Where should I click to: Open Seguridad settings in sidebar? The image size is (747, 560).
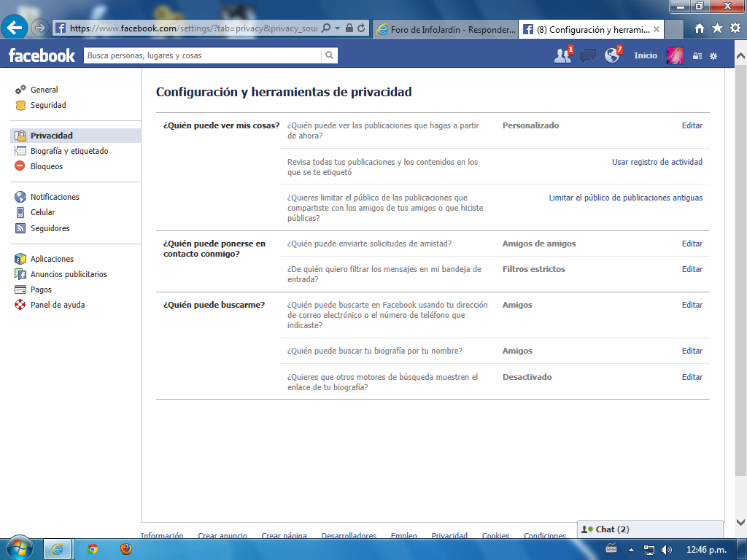point(48,105)
